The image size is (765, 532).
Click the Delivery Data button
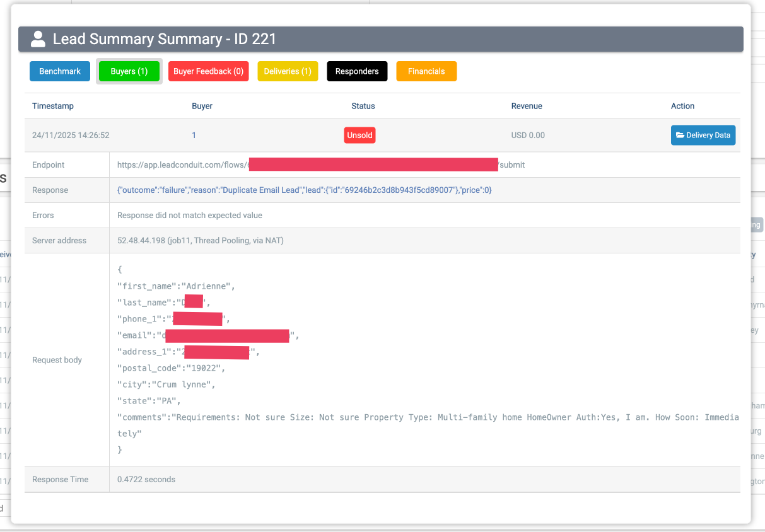(x=703, y=135)
